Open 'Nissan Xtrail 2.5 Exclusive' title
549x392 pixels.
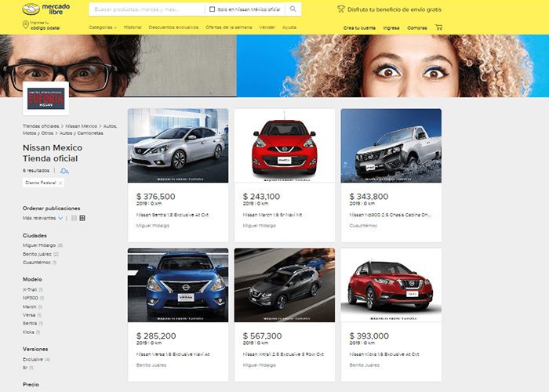[283, 354]
